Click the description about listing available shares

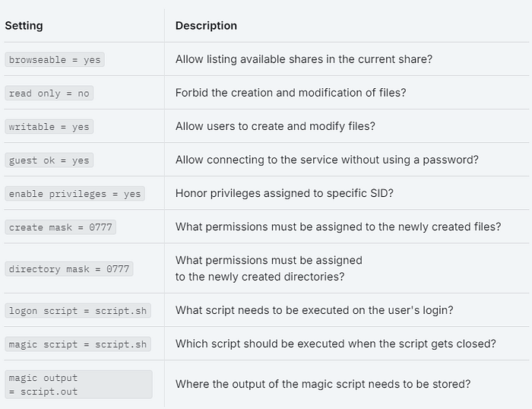coord(303,59)
